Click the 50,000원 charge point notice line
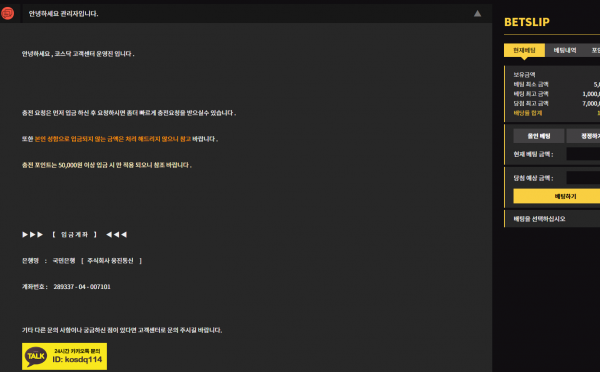 point(107,165)
